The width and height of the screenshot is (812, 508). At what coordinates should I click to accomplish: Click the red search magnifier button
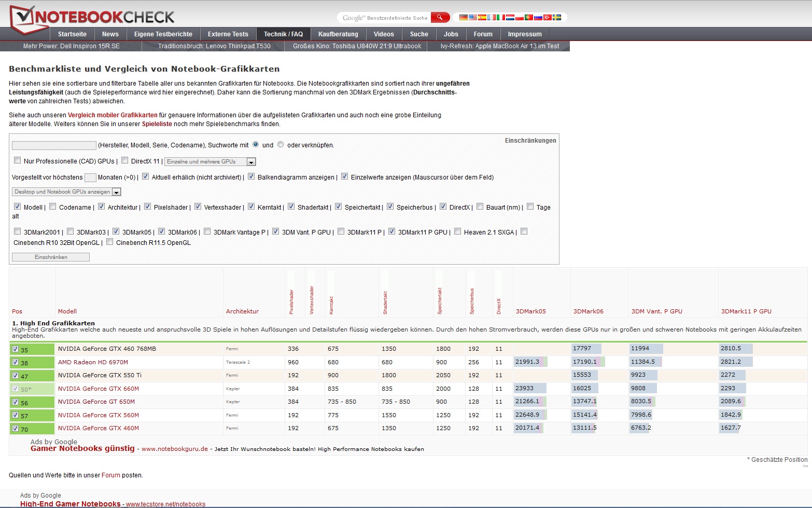440,17
